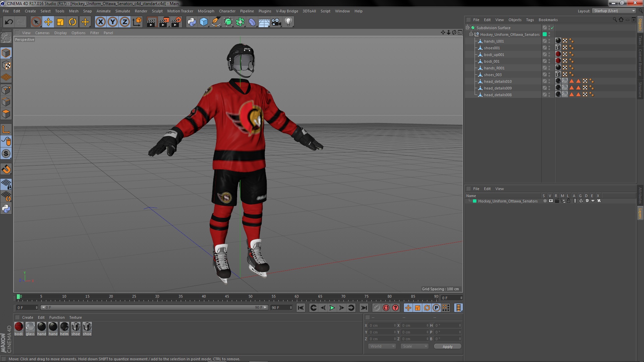Open the Scale mode dropdown
Image resolution: width=644 pixels, height=362 pixels.
[415, 347]
